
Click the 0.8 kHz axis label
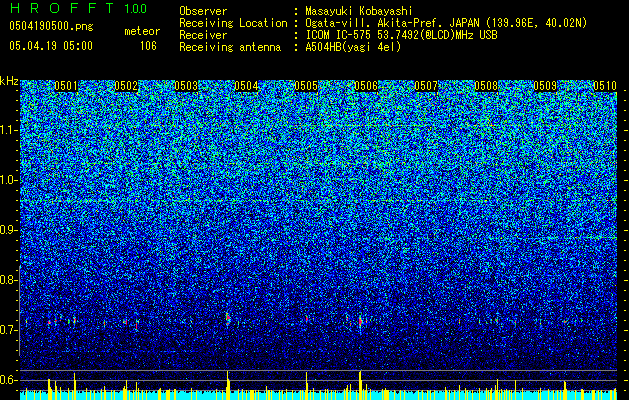tap(8, 280)
